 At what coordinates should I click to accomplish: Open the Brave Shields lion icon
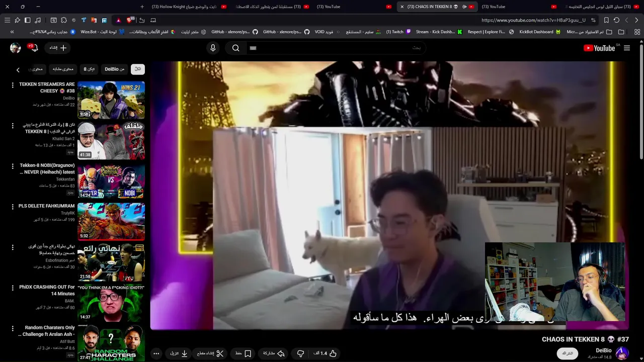[130, 20]
